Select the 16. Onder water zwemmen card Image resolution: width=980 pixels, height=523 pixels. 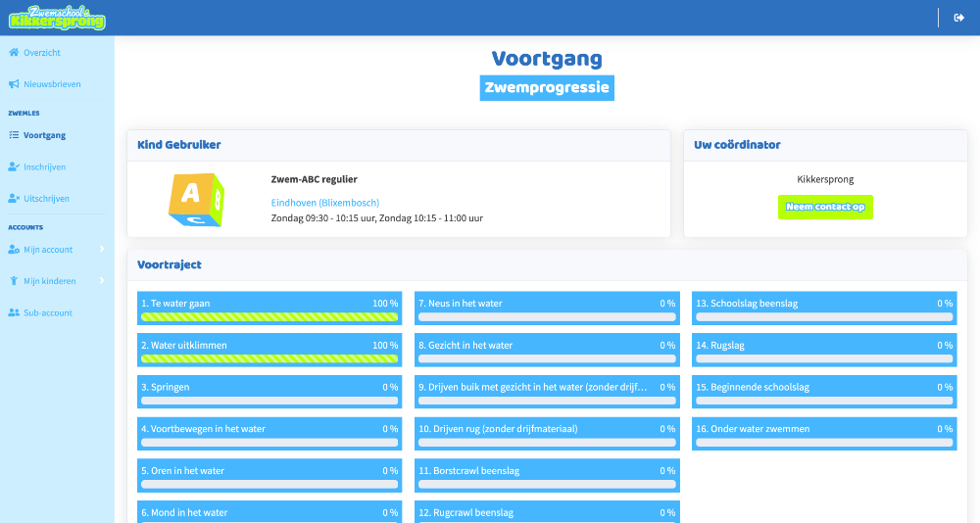[823, 433]
